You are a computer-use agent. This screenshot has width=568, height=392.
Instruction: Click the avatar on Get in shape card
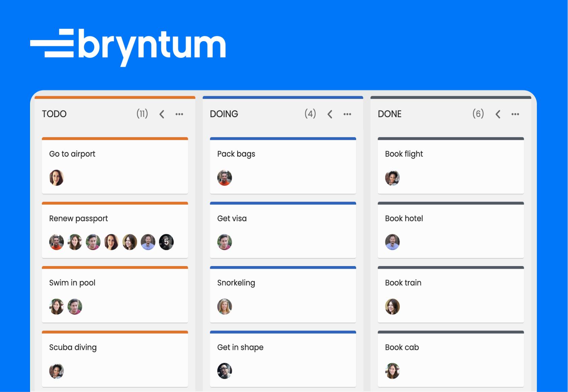pos(225,371)
